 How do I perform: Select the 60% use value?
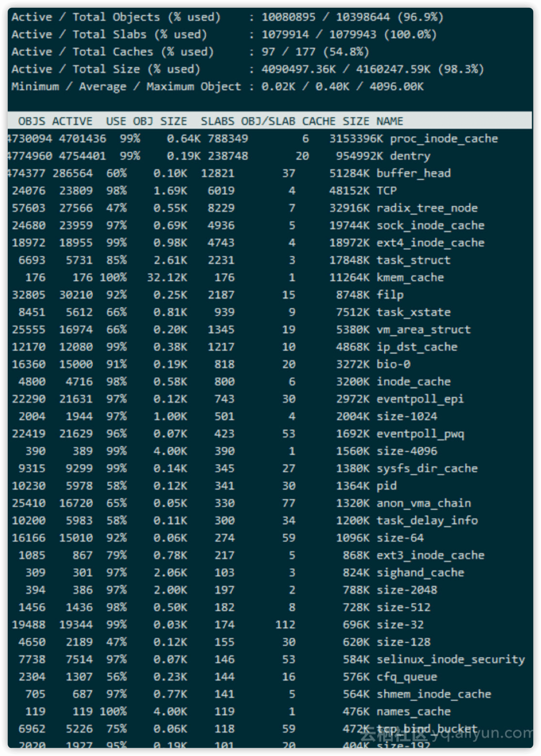click(x=116, y=173)
